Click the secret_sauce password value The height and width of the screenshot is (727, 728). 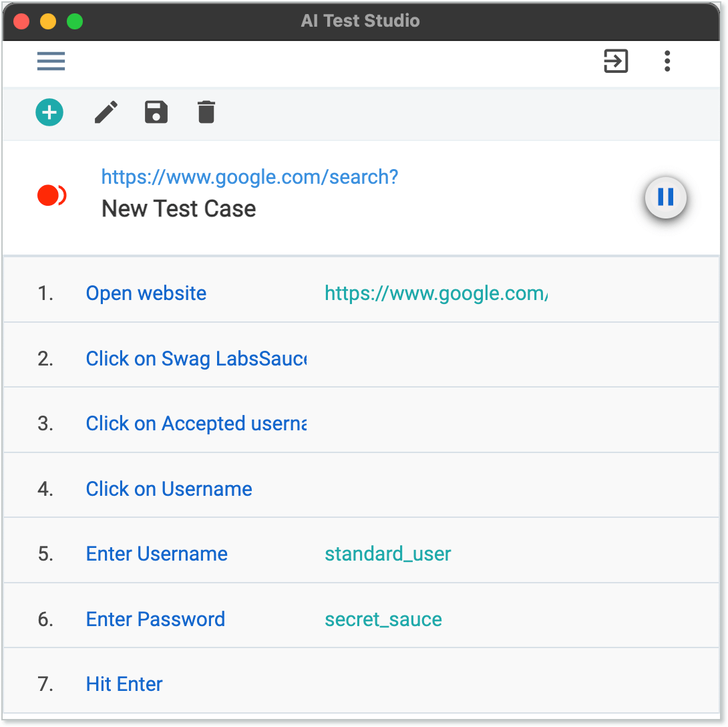383,619
